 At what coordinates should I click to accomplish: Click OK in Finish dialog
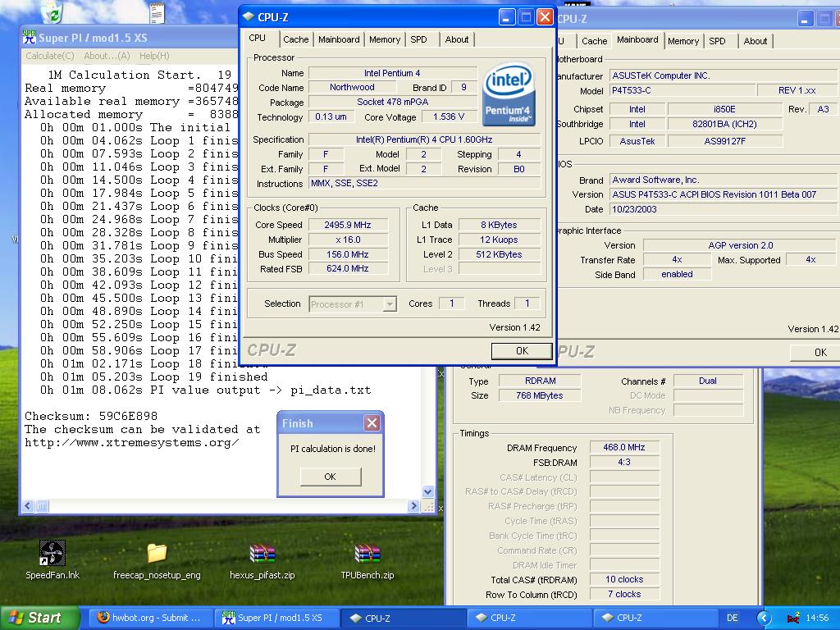(330, 477)
